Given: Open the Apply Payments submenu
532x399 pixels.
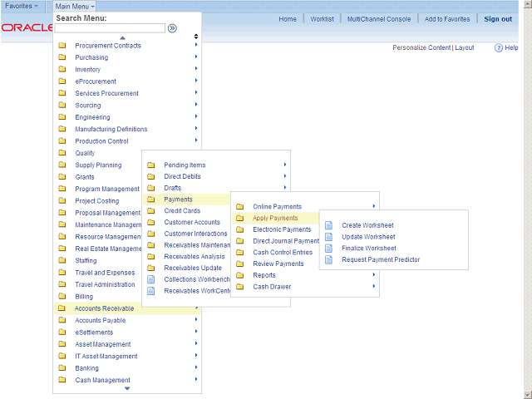Looking at the screenshot, I should (275, 218).
